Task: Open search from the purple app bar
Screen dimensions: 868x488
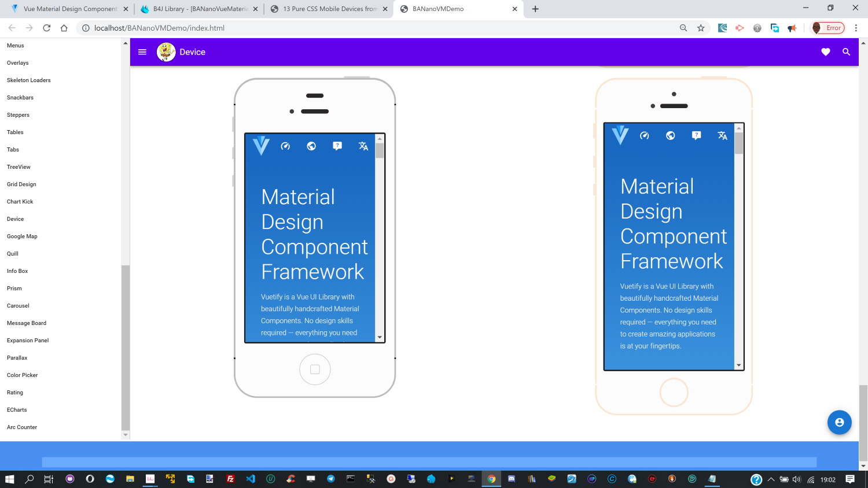Action: 846,52
